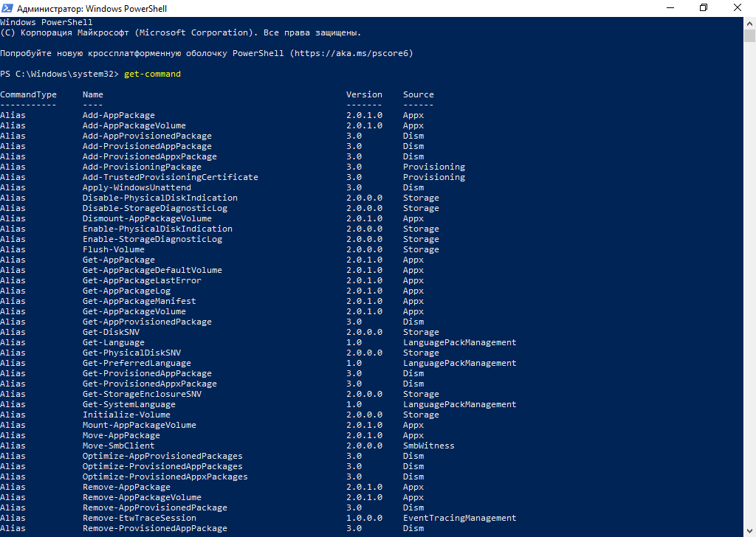Click the https://aka.ms/pscore6 URL text
The image size is (756, 537).
354,54
